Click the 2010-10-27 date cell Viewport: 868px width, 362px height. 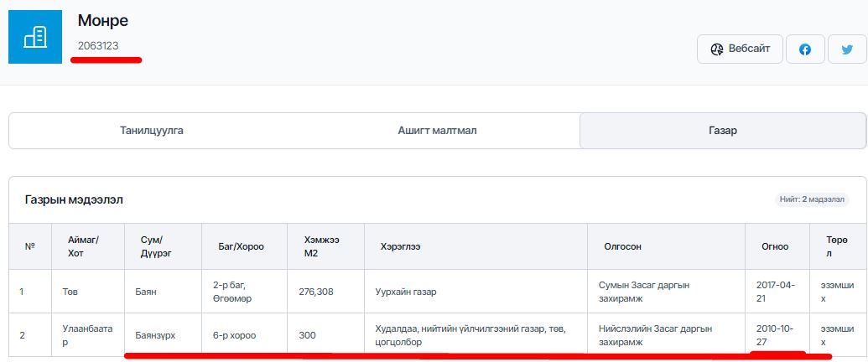(772, 335)
